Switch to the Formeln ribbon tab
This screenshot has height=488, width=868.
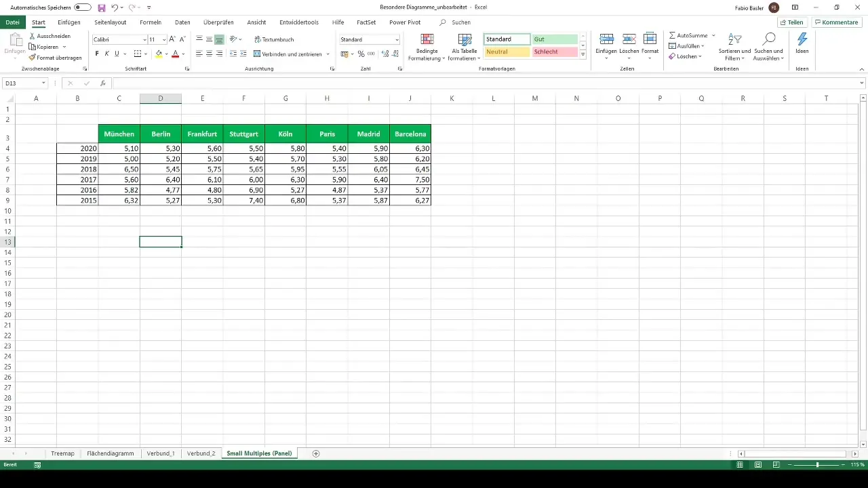tap(151, 22)
